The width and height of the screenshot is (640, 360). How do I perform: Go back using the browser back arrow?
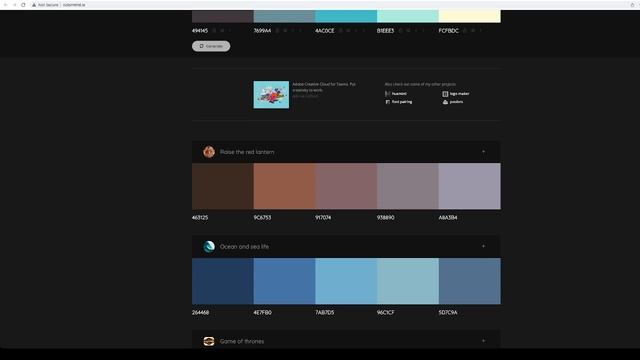click(6, 5)
